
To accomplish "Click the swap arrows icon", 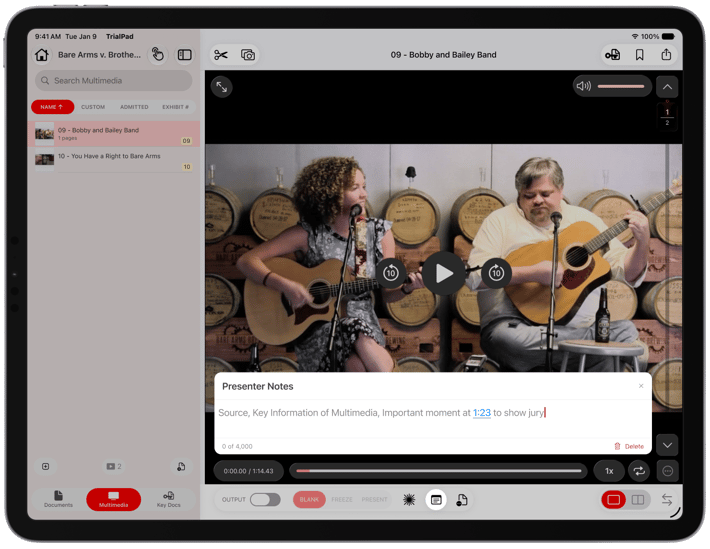I will pos(667,500).
